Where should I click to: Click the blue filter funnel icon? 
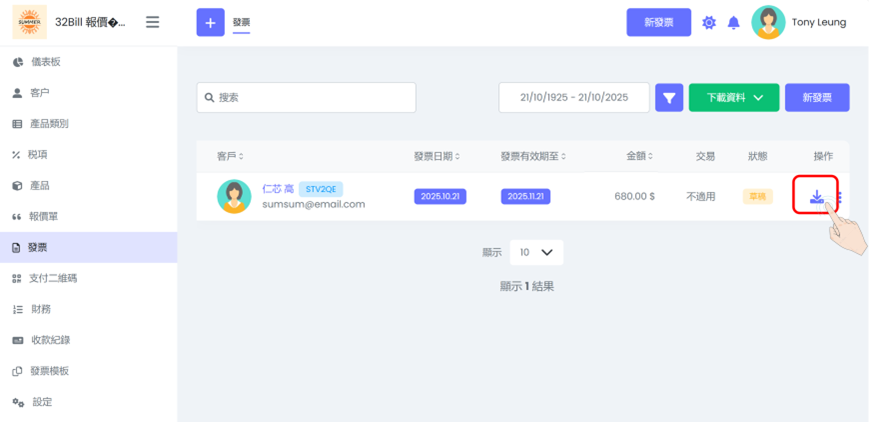tap(669, 98)
